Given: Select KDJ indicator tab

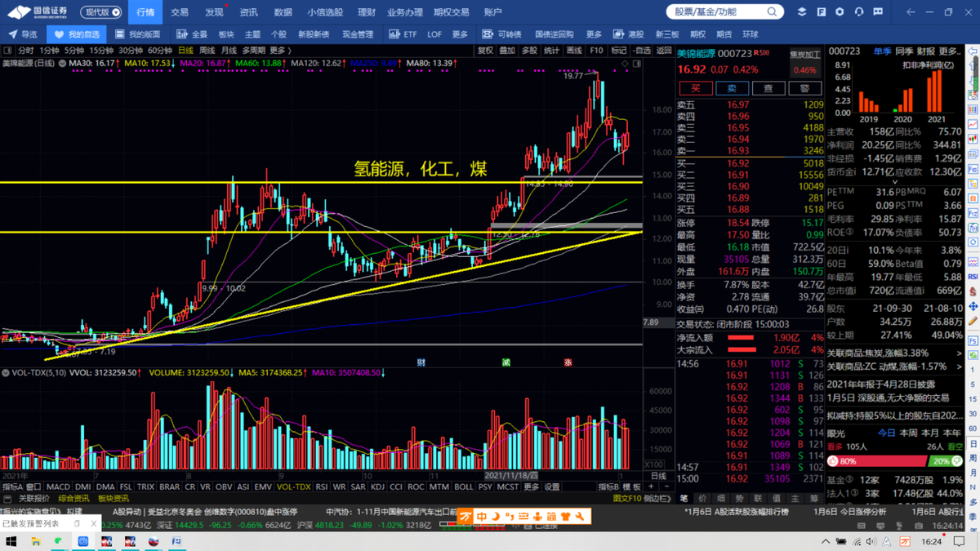Looking at the screenshot, I should pos(376,487).
